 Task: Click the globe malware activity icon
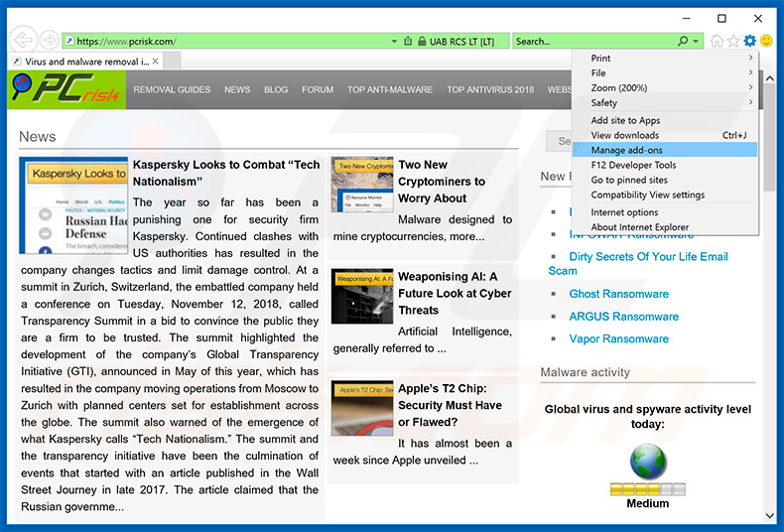[647, 461]
